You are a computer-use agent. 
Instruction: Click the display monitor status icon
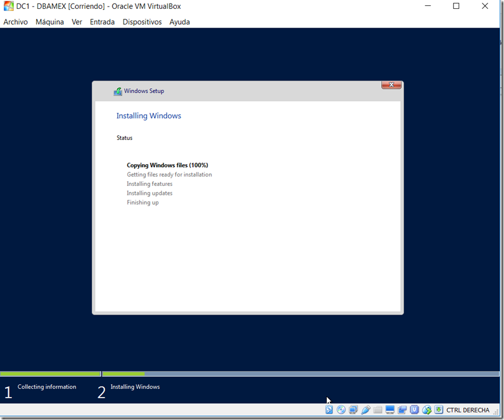point(390,410)
